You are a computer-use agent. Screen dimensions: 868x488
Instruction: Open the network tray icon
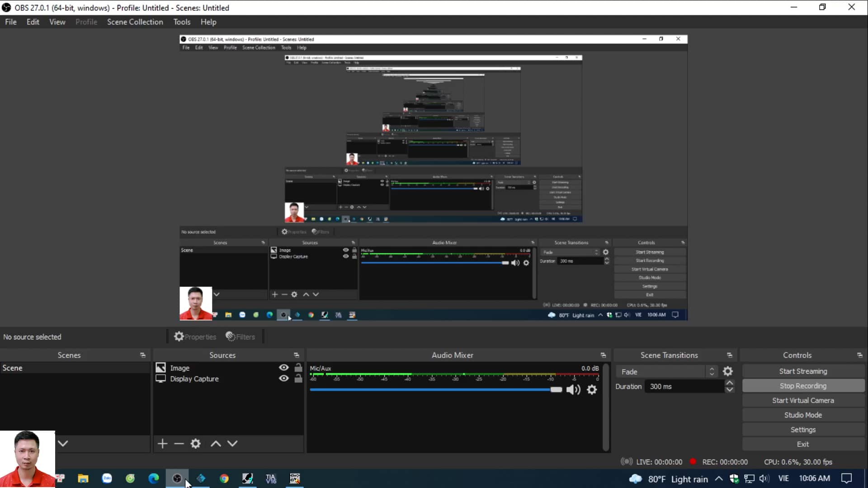tap(750, 479)
